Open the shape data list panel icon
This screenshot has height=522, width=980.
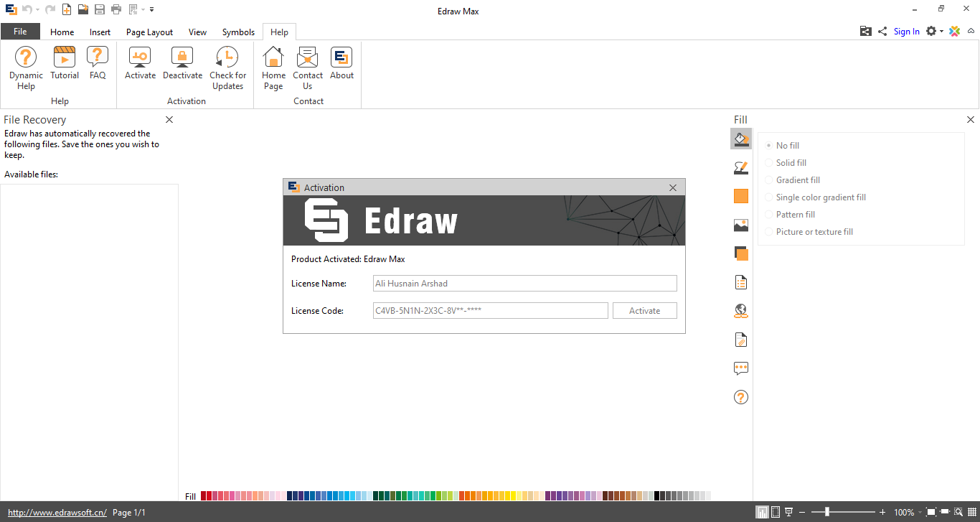click(x=741, y=282)
